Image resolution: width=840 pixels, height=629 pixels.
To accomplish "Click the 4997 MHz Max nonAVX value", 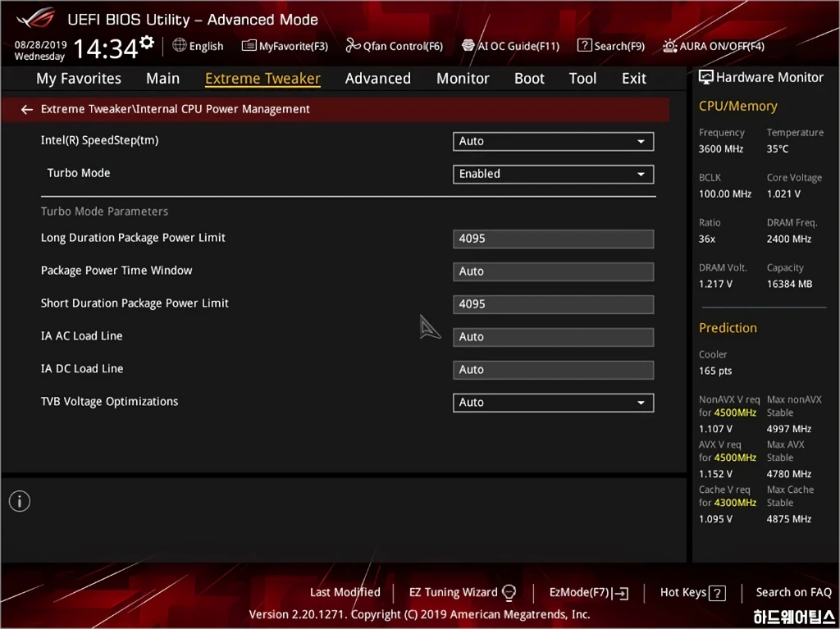I will point(788,429).
